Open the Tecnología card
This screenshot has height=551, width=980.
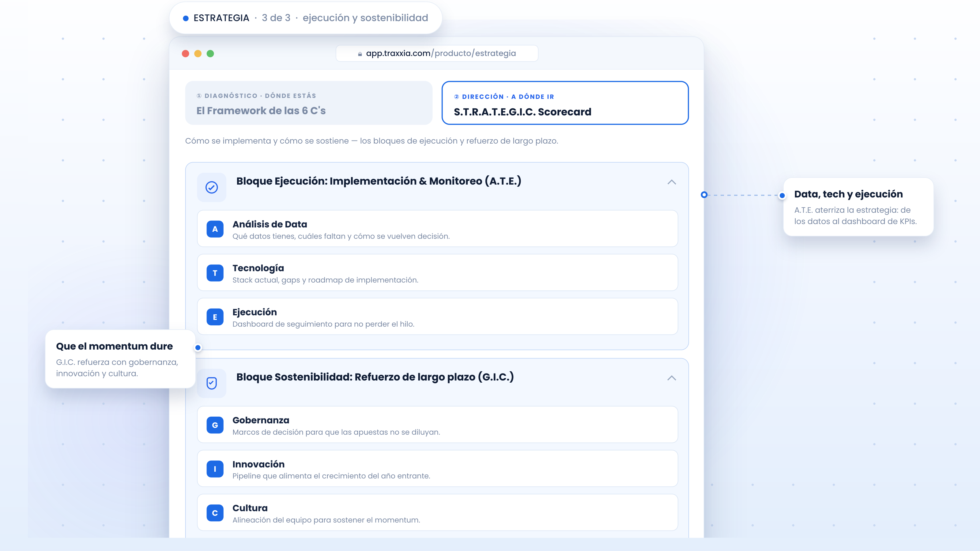point(438,273)
